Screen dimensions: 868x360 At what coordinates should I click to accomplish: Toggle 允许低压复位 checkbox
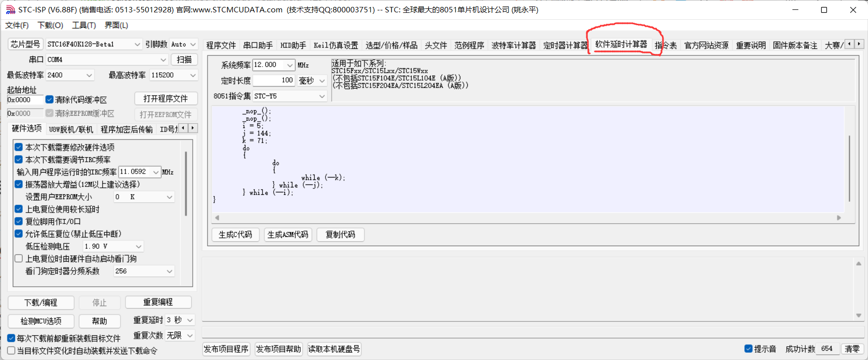point(19,233)
